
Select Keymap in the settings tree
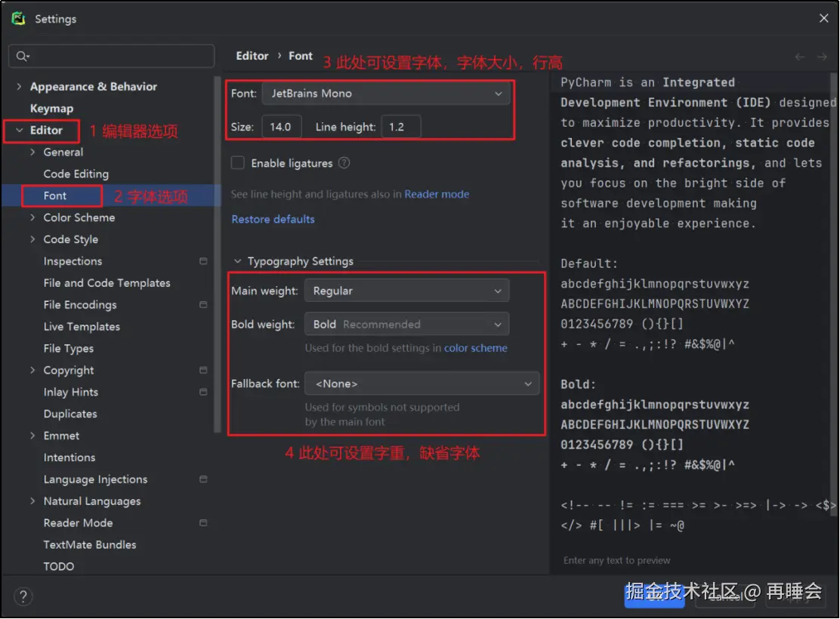point(51,109)
